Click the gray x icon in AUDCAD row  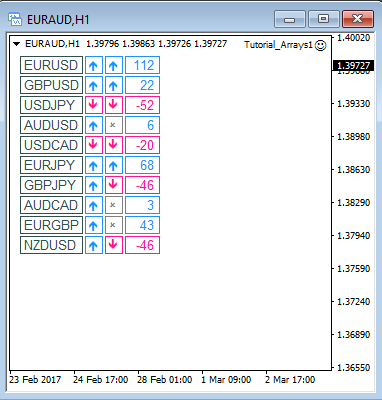[x=114, y=205]
